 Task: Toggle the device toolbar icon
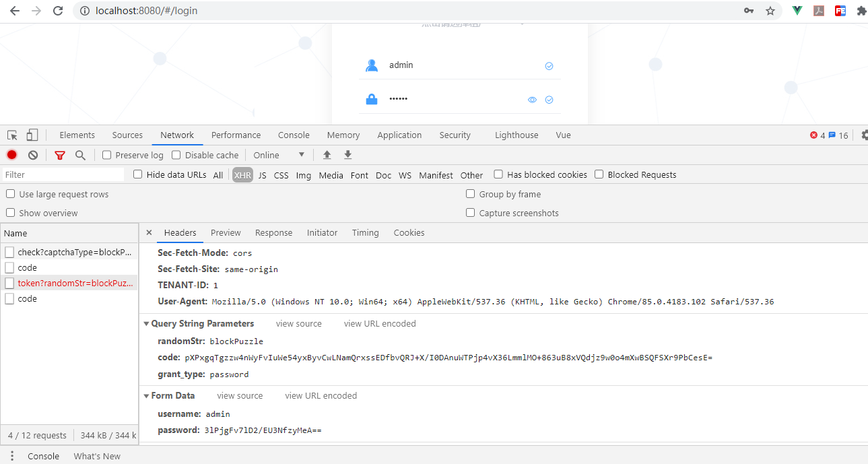pos(31,135)
